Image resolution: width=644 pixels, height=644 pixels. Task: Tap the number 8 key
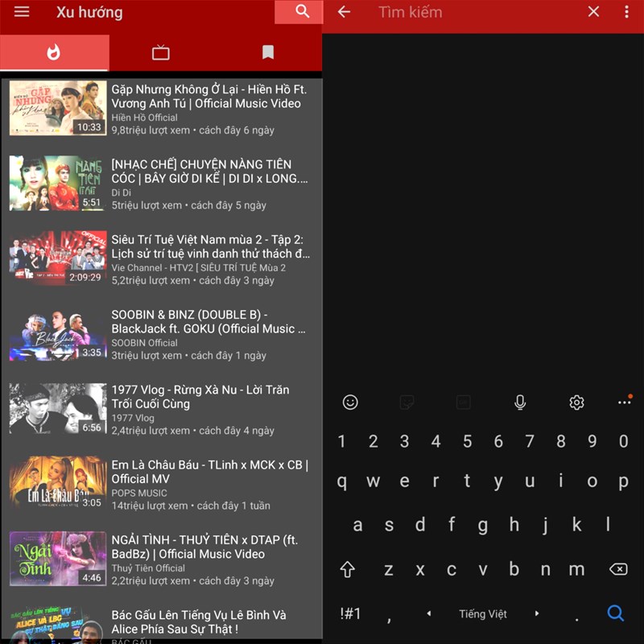tap(561, 441)
